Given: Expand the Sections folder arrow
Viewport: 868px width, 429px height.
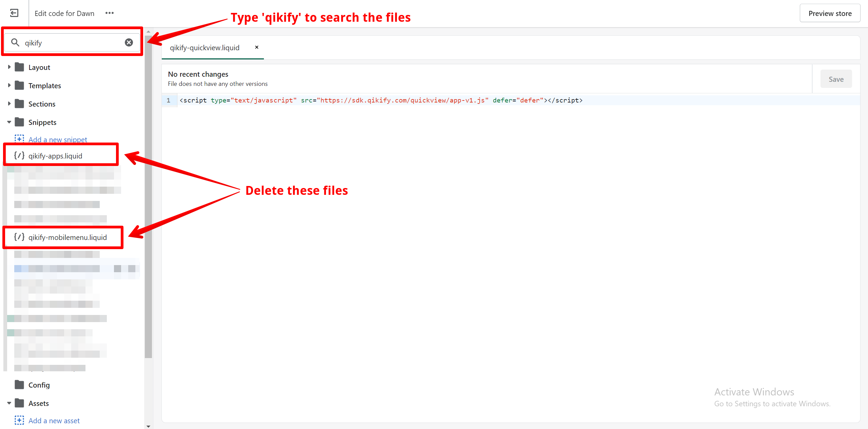Looking at the screenshot, I should pyautogui.click(x=9, y=104).
